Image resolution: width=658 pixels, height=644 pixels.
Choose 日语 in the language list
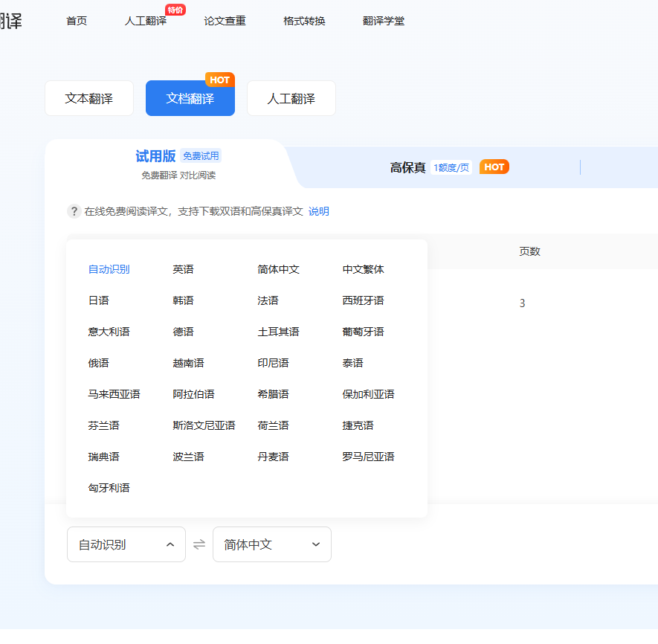click(x=98, y=300)
